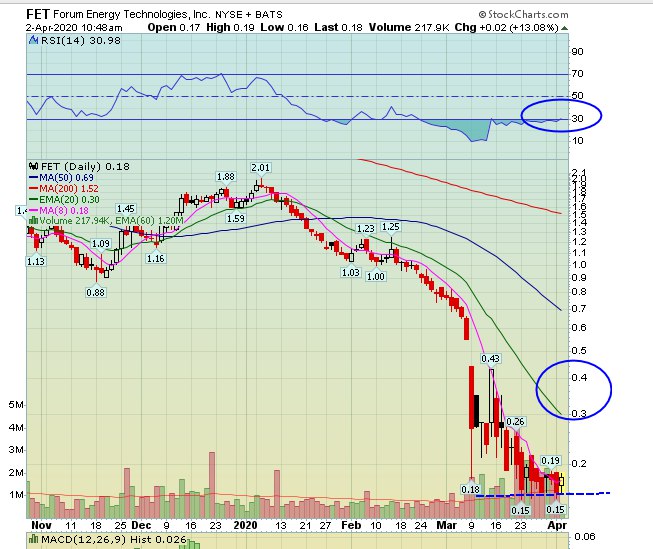Click the 0.06 MACD axis label
The height and width of the screenshot is (549, 653).
click(x=585, y=537)
